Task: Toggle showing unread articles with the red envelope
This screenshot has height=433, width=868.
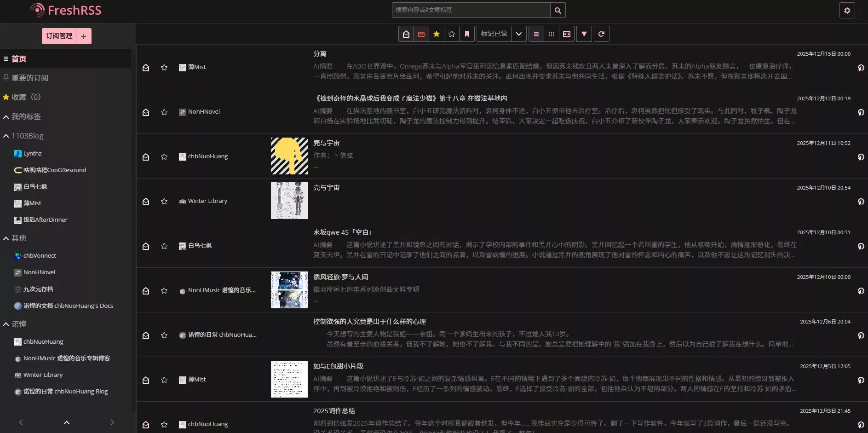Action: 421,34
